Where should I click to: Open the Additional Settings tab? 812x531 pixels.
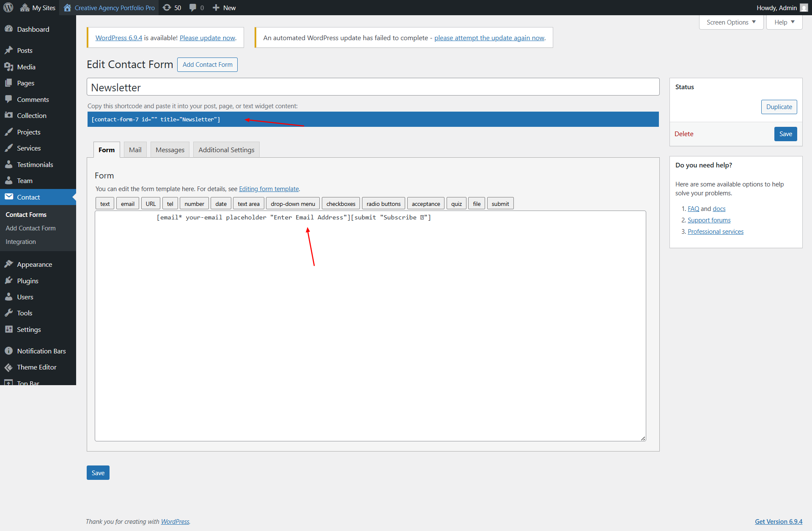[226, 150]
